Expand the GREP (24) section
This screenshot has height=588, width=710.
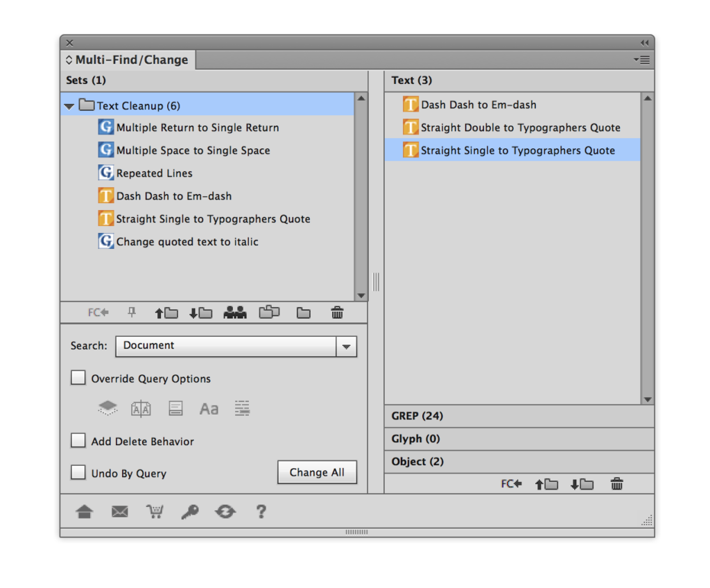tap(417, 416)
